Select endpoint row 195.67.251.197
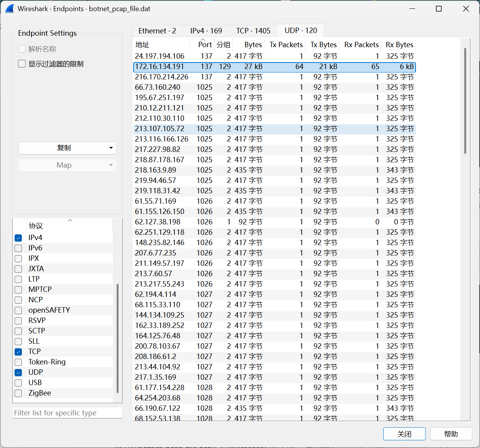Viewport: 480px width, 448px height. (x=274, y=98)
